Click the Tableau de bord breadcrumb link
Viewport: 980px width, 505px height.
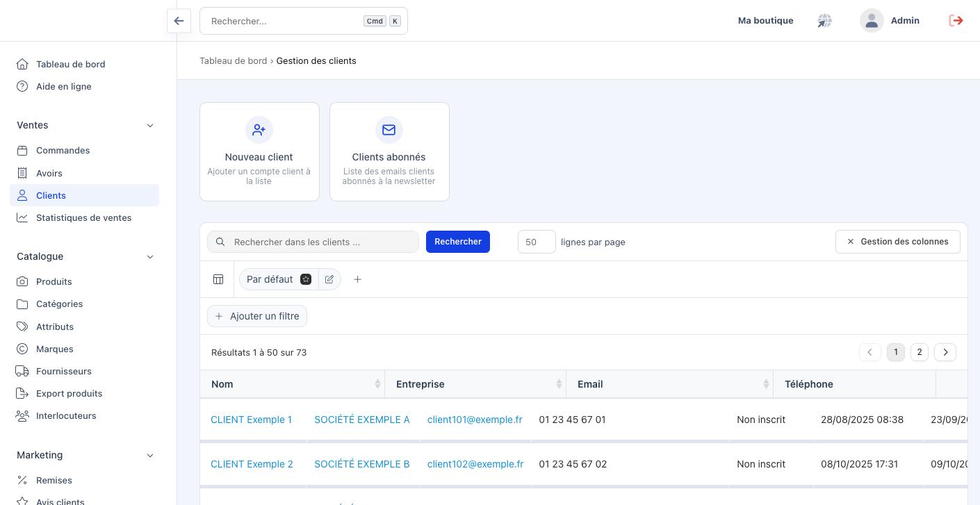[x=234, y=60]
